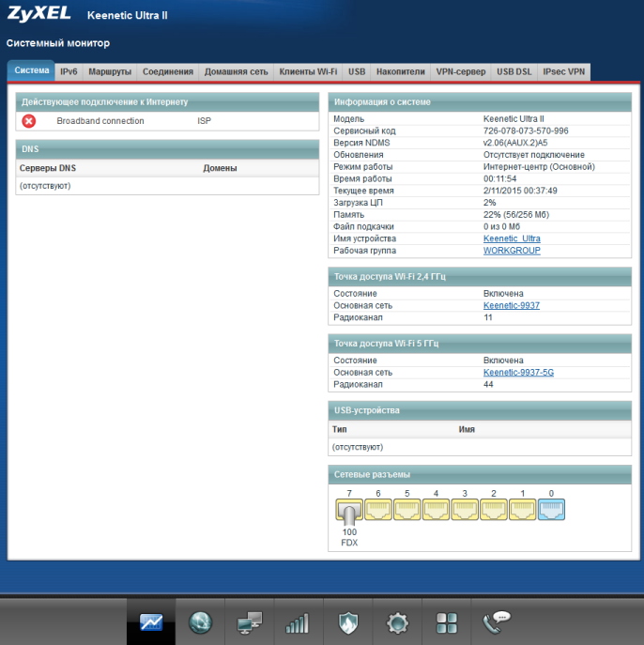
Task: Click radio channel value 11
Action: (488, 317)
